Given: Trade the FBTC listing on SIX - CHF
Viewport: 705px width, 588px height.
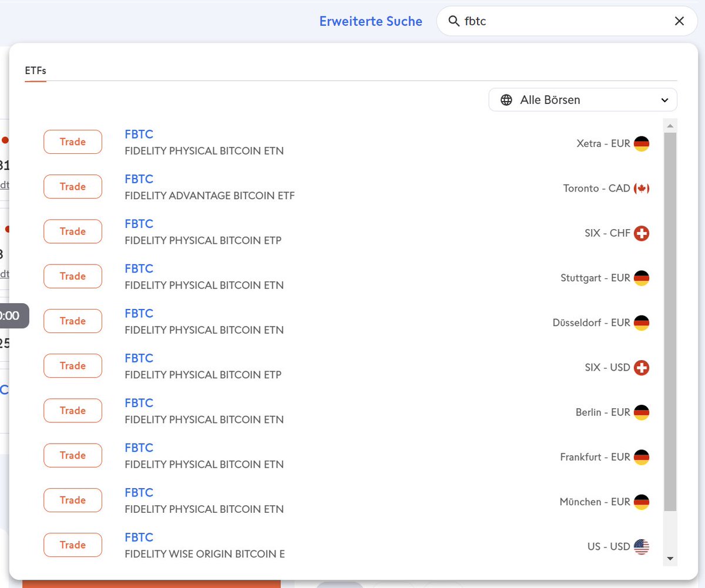Looking at the screenshot, I should tap(73, 231).
